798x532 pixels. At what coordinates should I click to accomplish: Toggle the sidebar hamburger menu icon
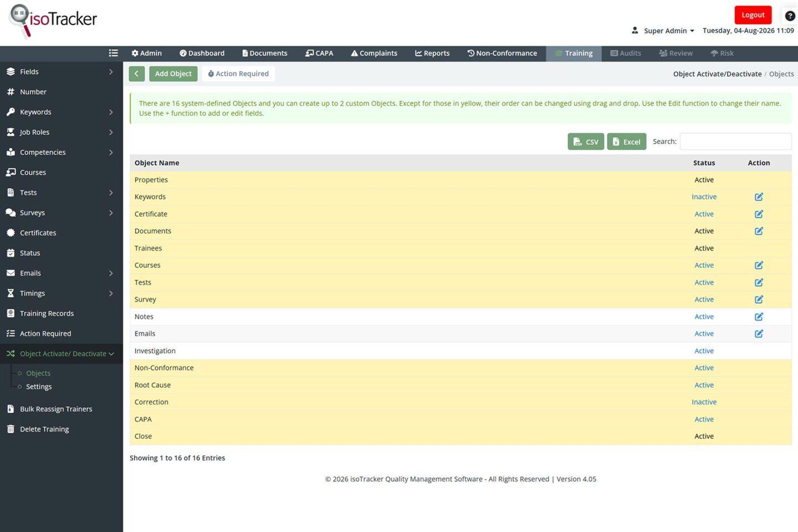click(x=113, y=53)
